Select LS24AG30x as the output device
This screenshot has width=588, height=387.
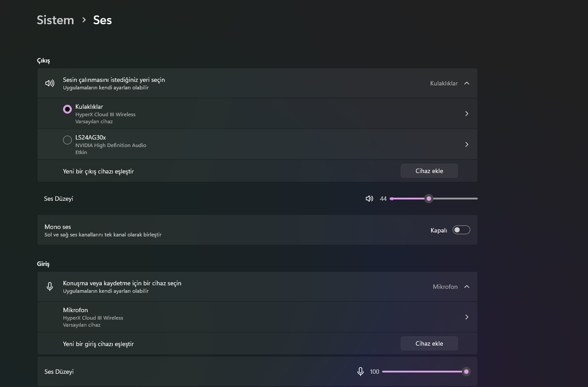pos(67,140)
